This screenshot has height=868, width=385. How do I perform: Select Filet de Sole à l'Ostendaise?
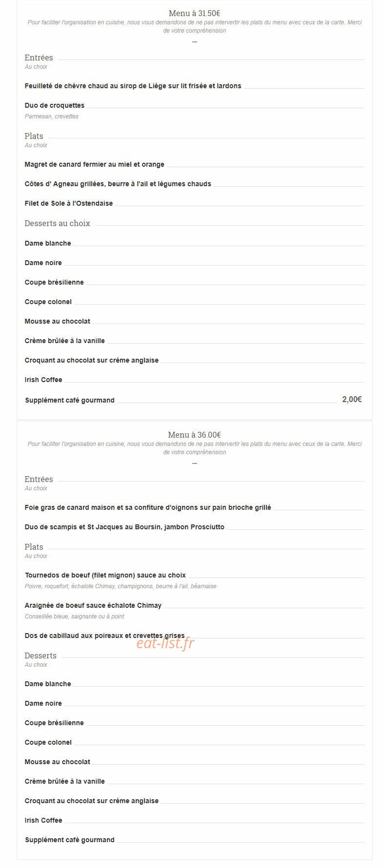69,203
